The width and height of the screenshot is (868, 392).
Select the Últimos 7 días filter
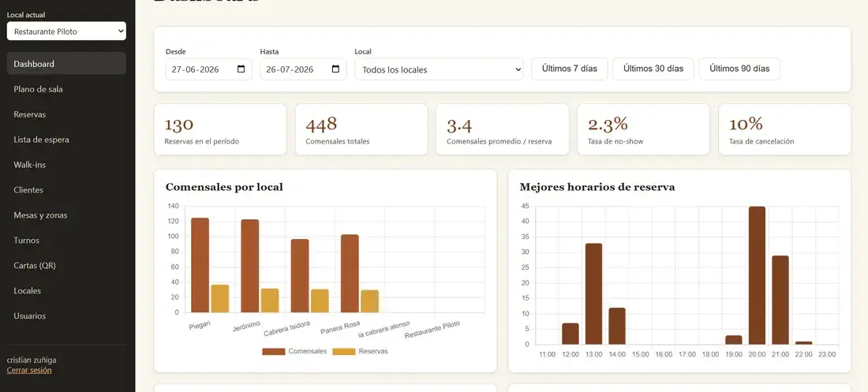click(x=570, y=69)
